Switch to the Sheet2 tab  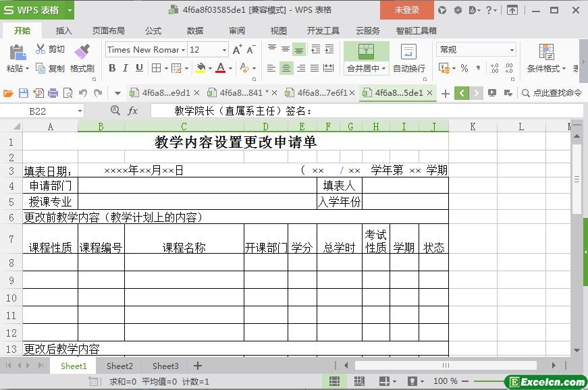[119, 366]
